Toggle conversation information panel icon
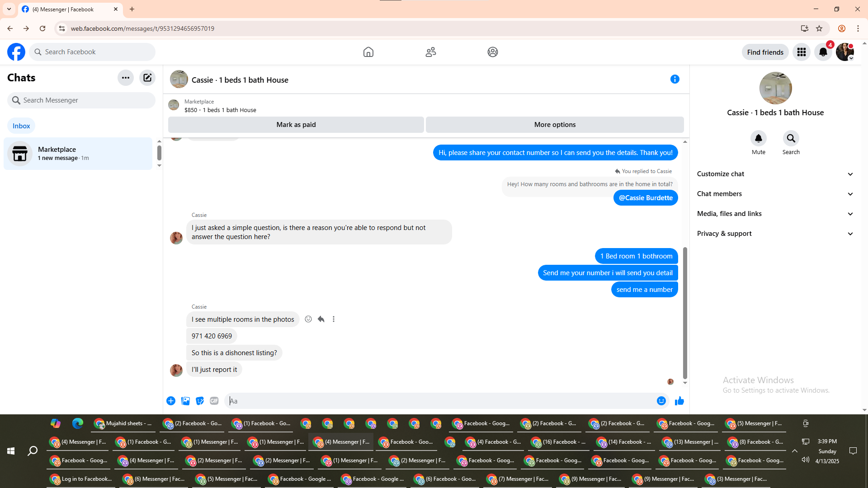Screen dimensions: 868x488 click(675, 80)
